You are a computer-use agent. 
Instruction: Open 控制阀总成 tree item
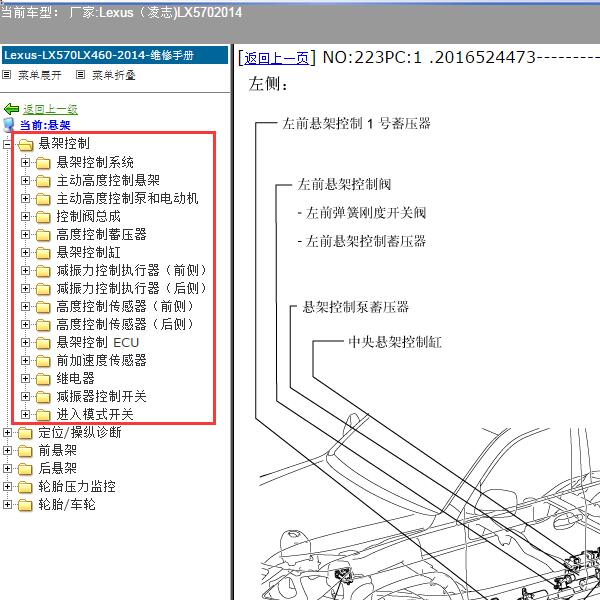pyautogui.click(x=89, y=216)
